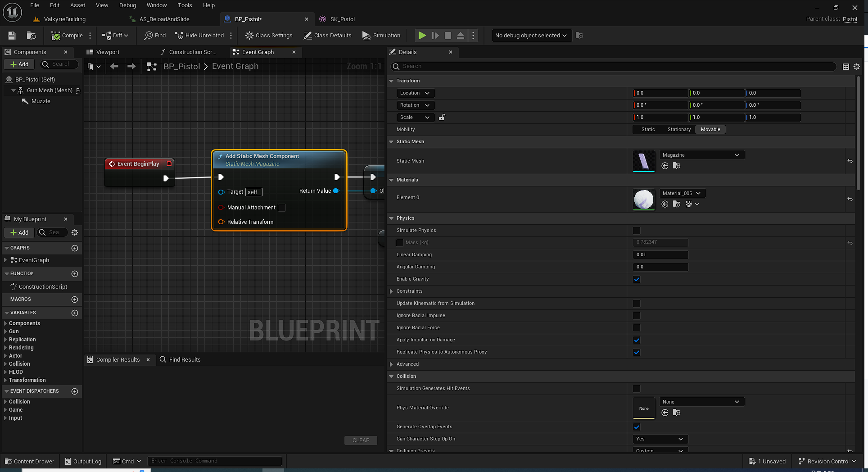Add a new macro

(x=75, y=300)
